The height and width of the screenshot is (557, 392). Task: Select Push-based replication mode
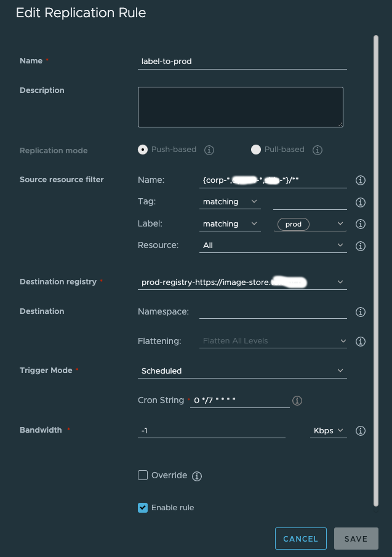click(x=143, y=150)
